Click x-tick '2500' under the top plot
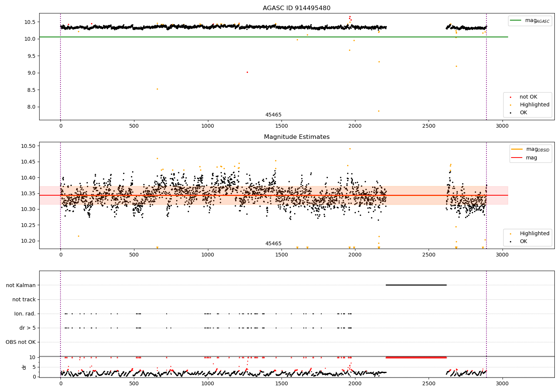 tap(429, 126)
